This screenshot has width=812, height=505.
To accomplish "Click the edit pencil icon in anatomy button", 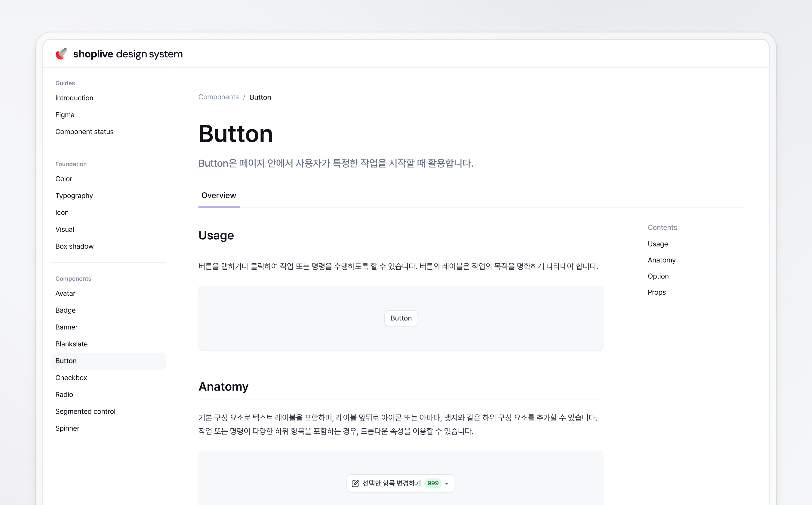I will (355, 483).
